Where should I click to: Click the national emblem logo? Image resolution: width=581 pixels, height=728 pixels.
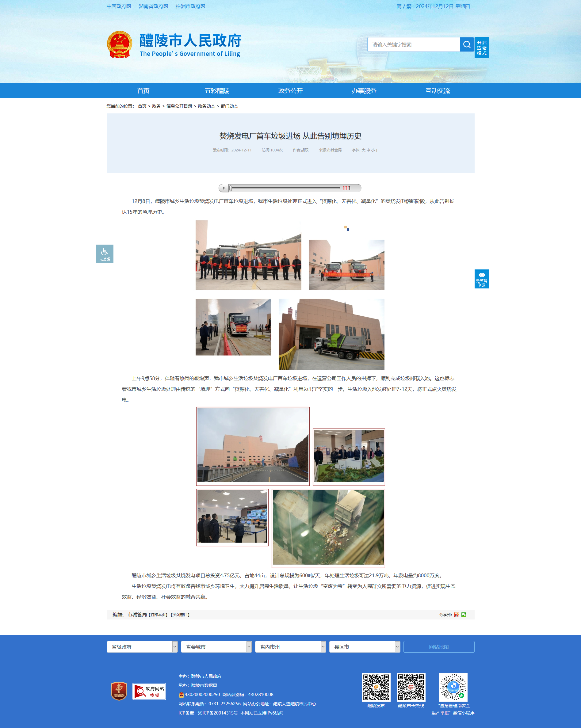click(x=120, y=44)
